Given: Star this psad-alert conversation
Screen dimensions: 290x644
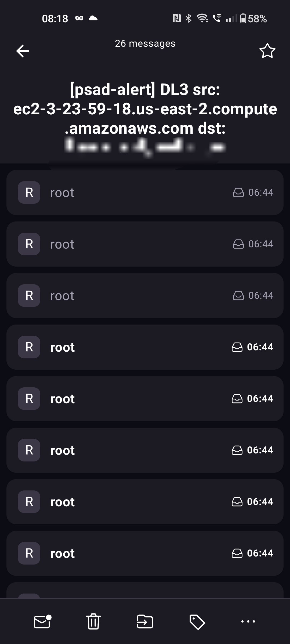Looking at the screenshot, I should pyautogui.click(x=267, y=51).
